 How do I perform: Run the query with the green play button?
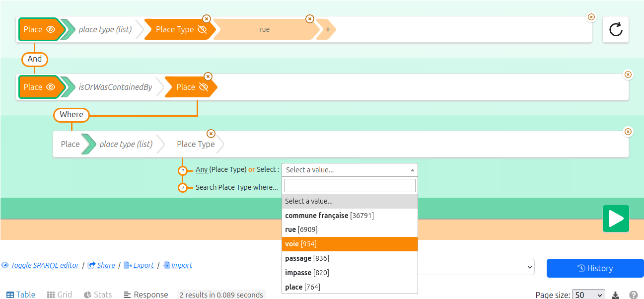pos(616,219)
